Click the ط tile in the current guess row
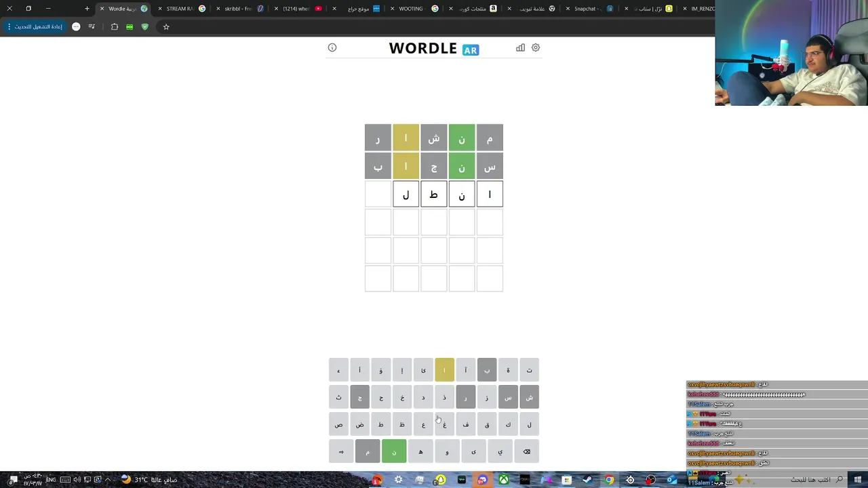This screenshot has width=868, height=488. point(434,194)
